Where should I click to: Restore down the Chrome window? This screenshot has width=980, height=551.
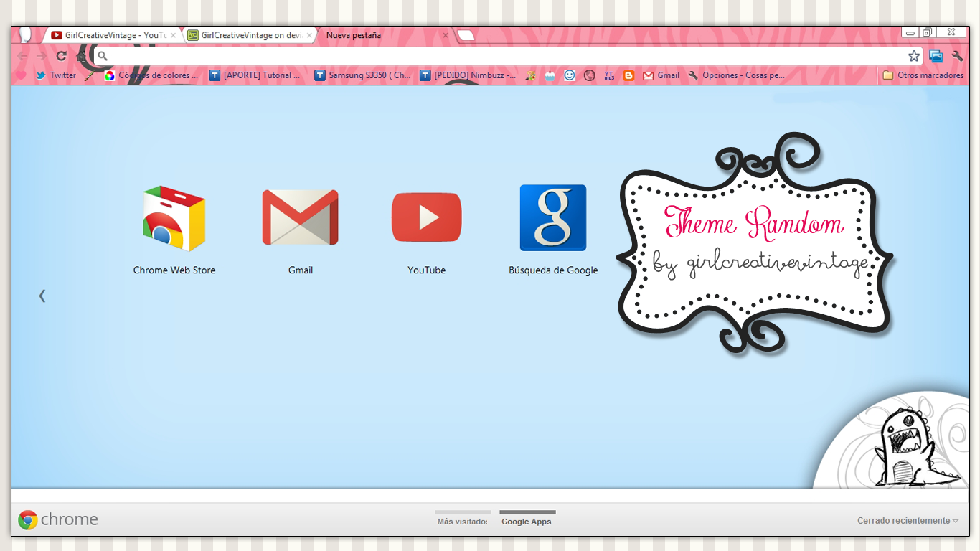[928, 32]
